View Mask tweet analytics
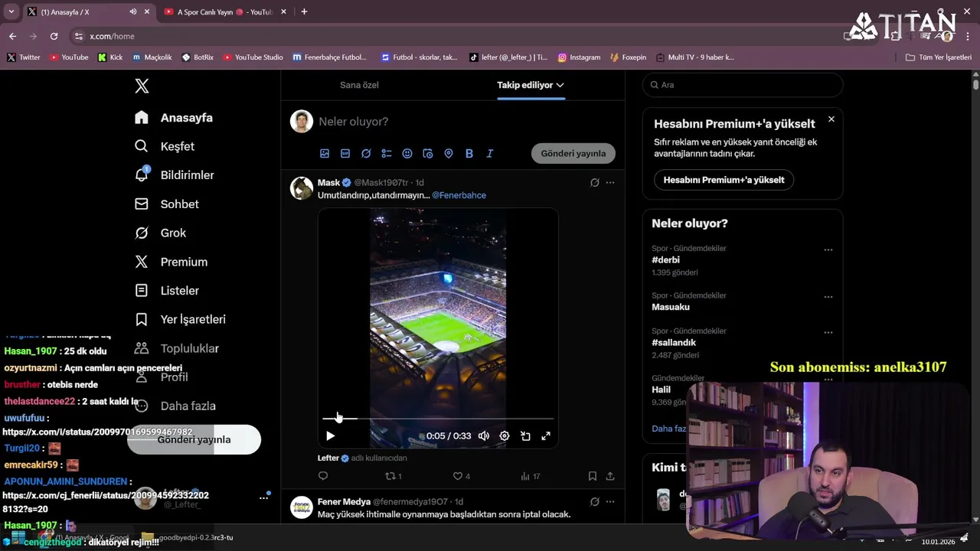The height and width of the screenshot is (551, 980). (530, 476)
